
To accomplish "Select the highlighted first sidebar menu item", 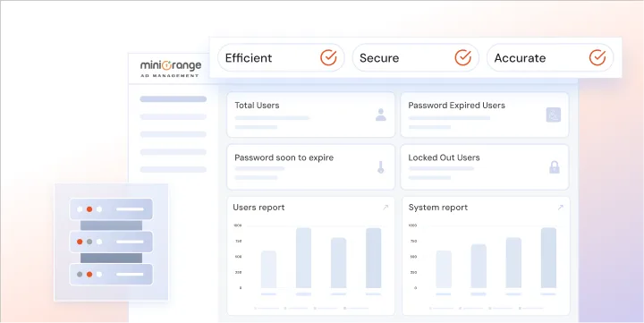I will coord(174,99).
